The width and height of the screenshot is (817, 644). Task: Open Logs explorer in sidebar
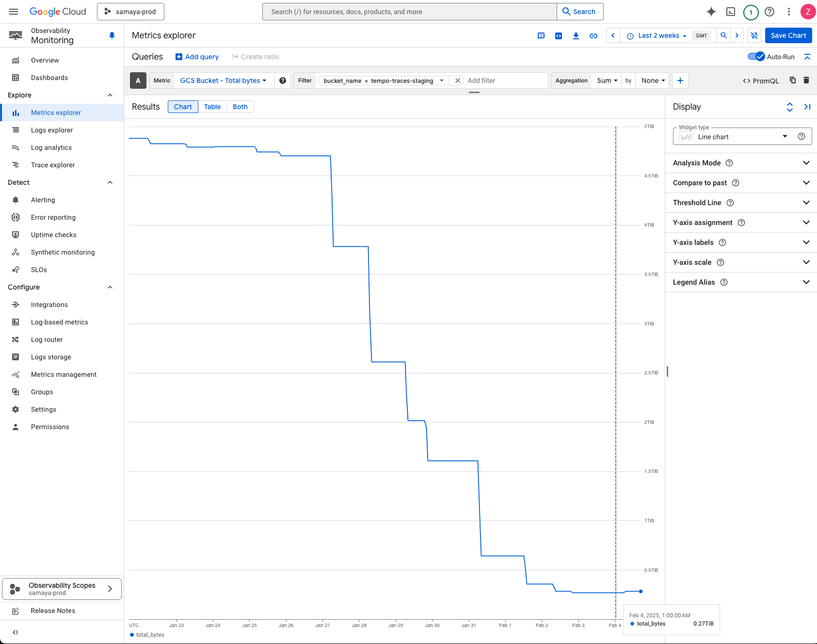[x=52, y=130]
